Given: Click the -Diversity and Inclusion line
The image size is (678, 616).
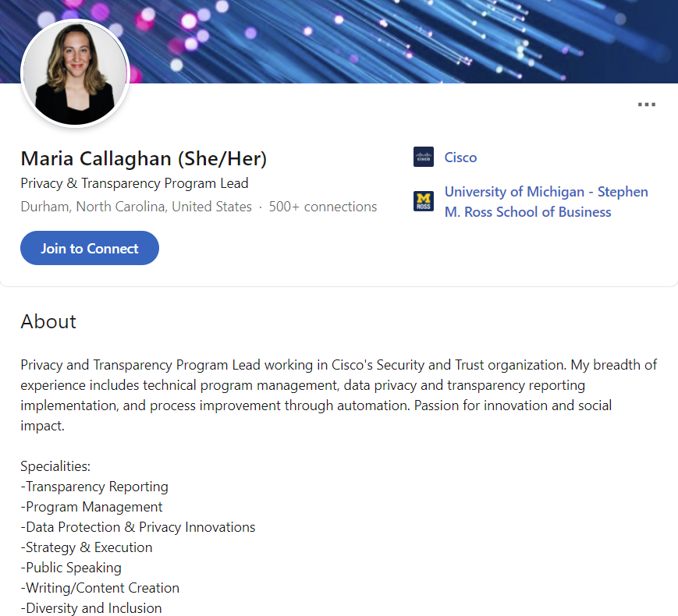Looking at the screenshot, I should (x=91, y=607).
